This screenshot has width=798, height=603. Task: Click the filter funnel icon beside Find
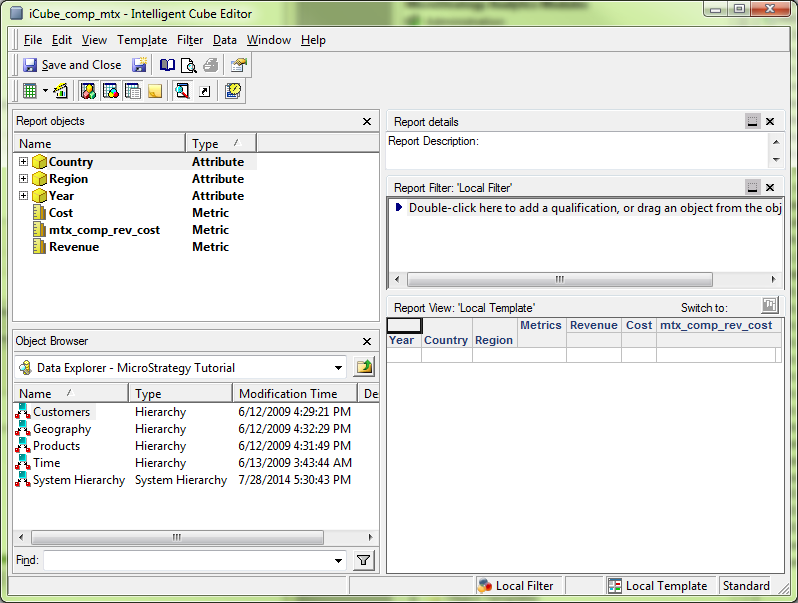click(364, 561)
